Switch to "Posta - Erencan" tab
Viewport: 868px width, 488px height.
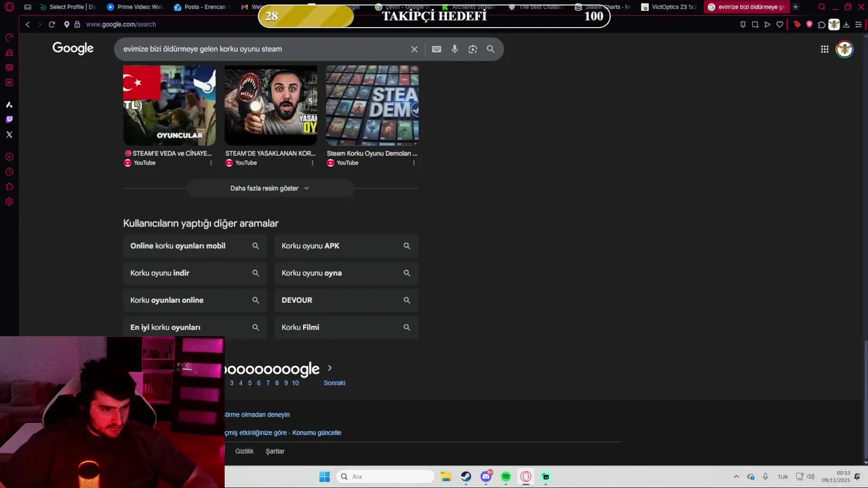201,7
